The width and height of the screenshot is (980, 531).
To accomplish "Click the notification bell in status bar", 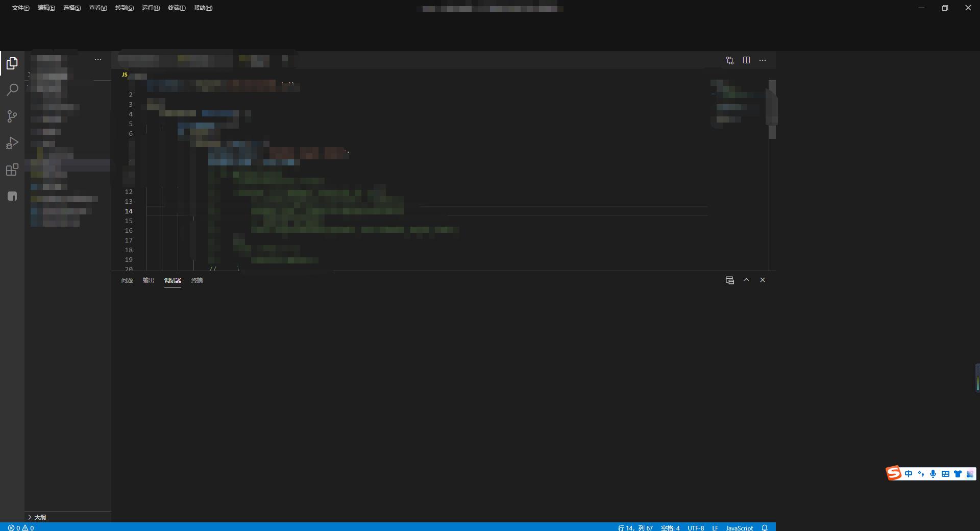I will click(x=765, y=527).
